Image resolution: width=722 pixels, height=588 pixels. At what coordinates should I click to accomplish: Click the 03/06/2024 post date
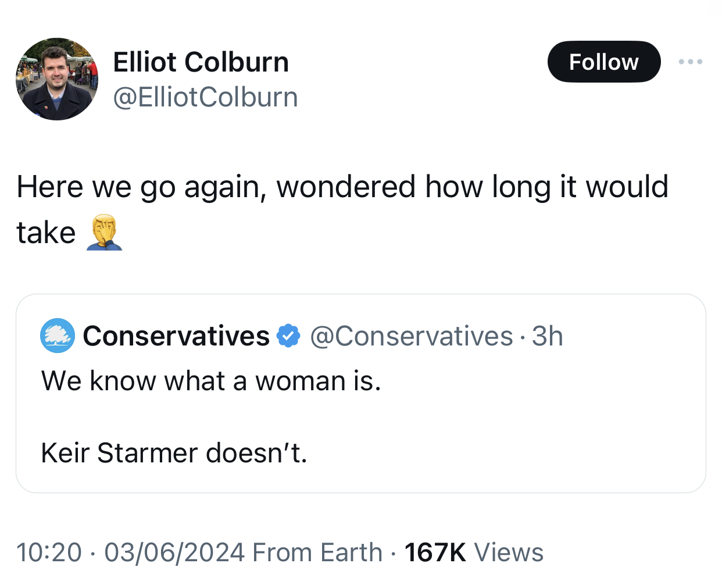click(174, 553)
